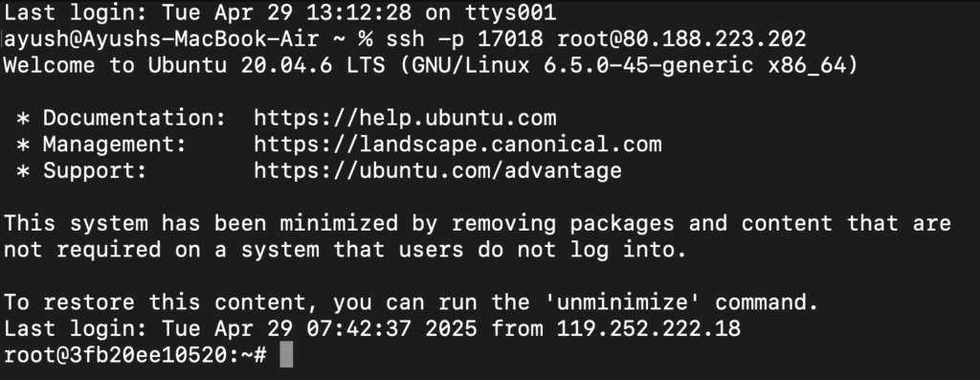Image resolution: width=980 pixels, height=380 pixels.
Task: Click the asterisk bullet beside Management
Action: pos(23,145)
